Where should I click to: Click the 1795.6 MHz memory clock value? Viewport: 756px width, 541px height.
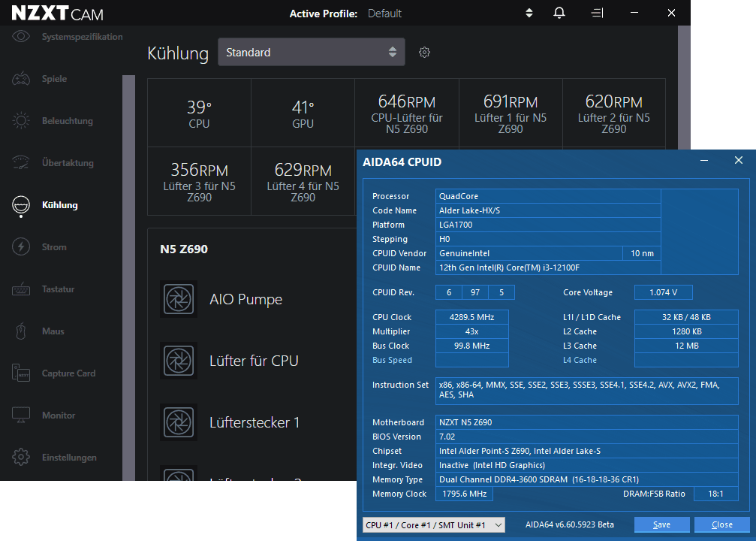464,494
